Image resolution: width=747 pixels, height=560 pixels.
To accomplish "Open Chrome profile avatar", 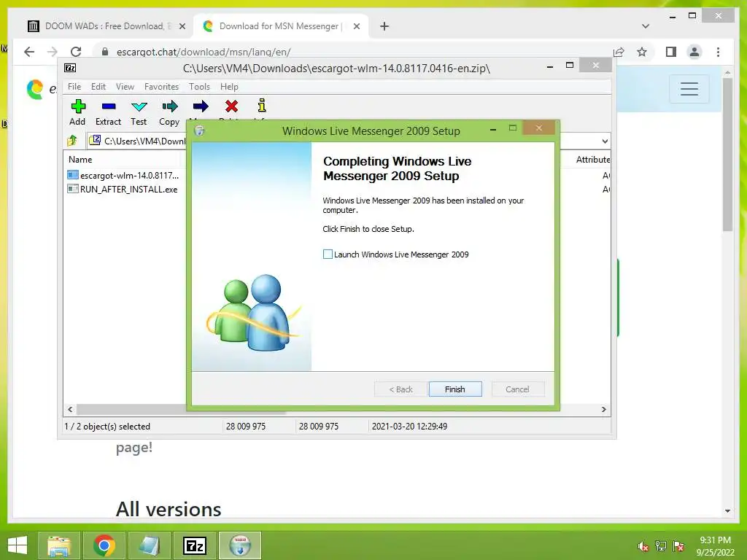I will [x=694, y=52].
